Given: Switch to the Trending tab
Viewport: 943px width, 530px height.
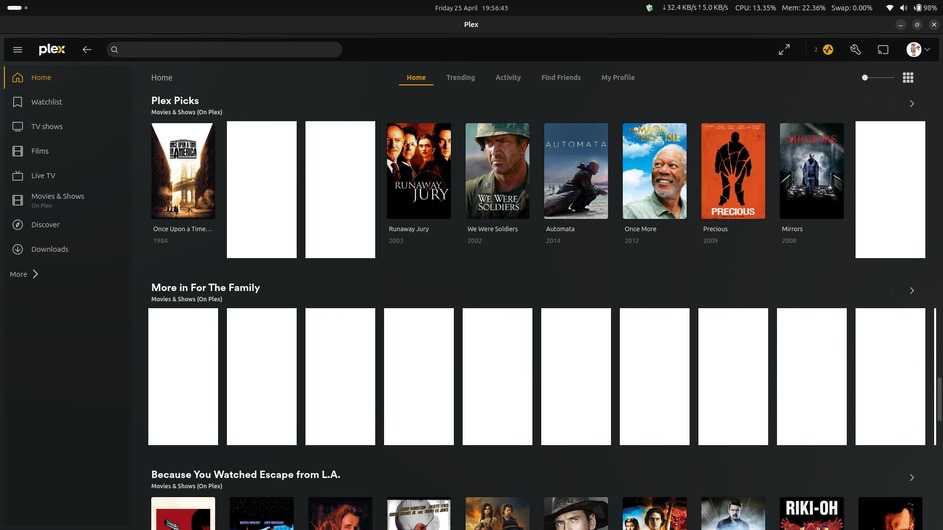Looking at the screenshot, I should tap(460, 78).
